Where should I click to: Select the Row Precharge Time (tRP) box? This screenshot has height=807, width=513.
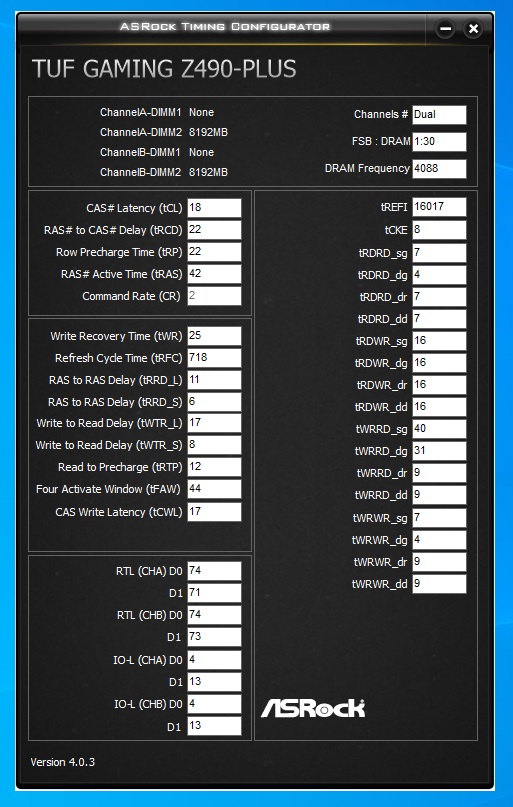[x=214, y=252]
